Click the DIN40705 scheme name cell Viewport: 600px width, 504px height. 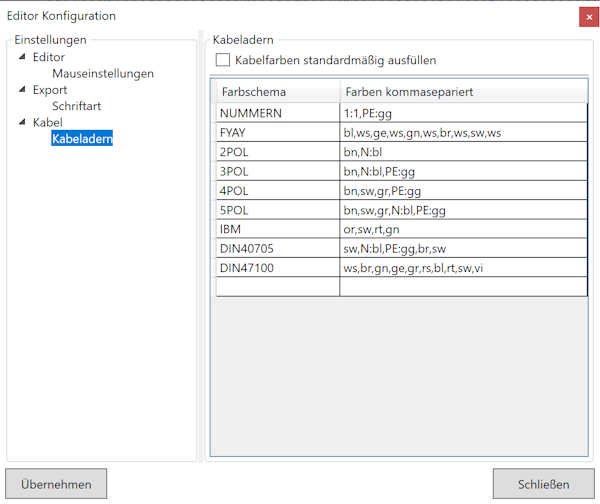tap(277, 248)
